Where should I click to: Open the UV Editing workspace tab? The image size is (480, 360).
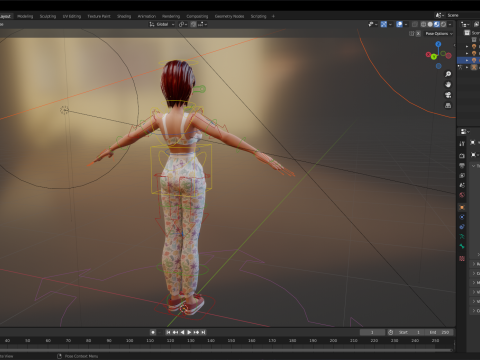pyautogui.click(x=72, y=16)
